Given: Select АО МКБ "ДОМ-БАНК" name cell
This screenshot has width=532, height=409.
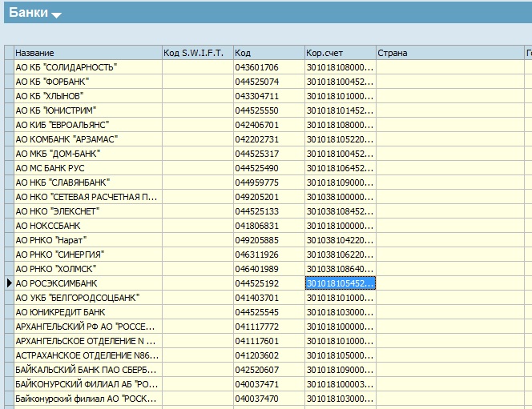Looking at the screenshot, I should 88,154.
